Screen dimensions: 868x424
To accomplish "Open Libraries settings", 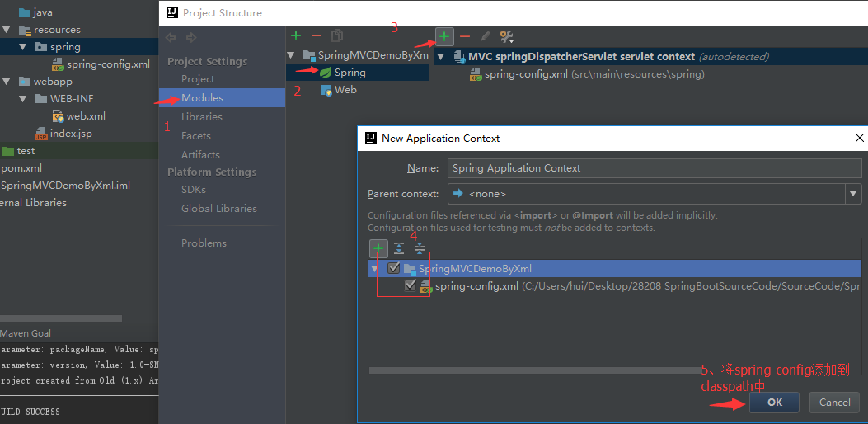I will [202, 117].
